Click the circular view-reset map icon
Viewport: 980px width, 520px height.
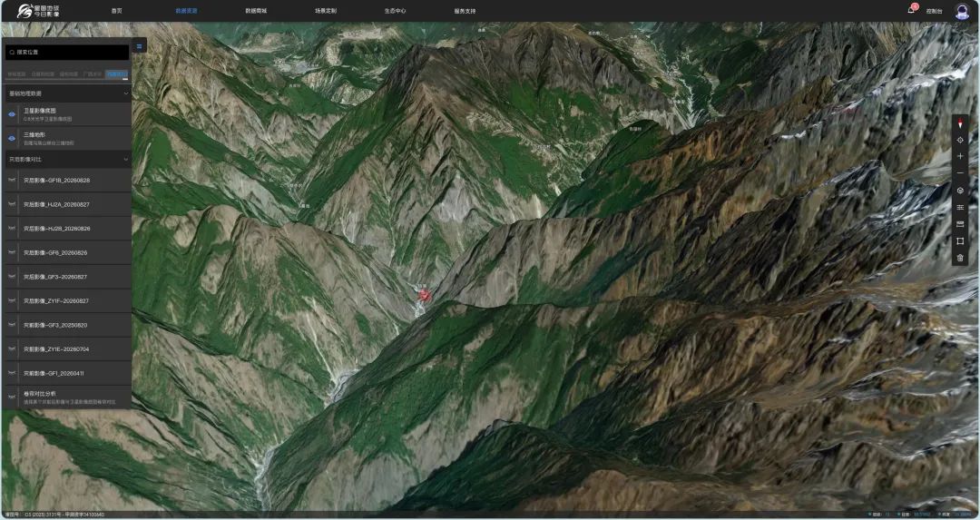click(960, 191)
